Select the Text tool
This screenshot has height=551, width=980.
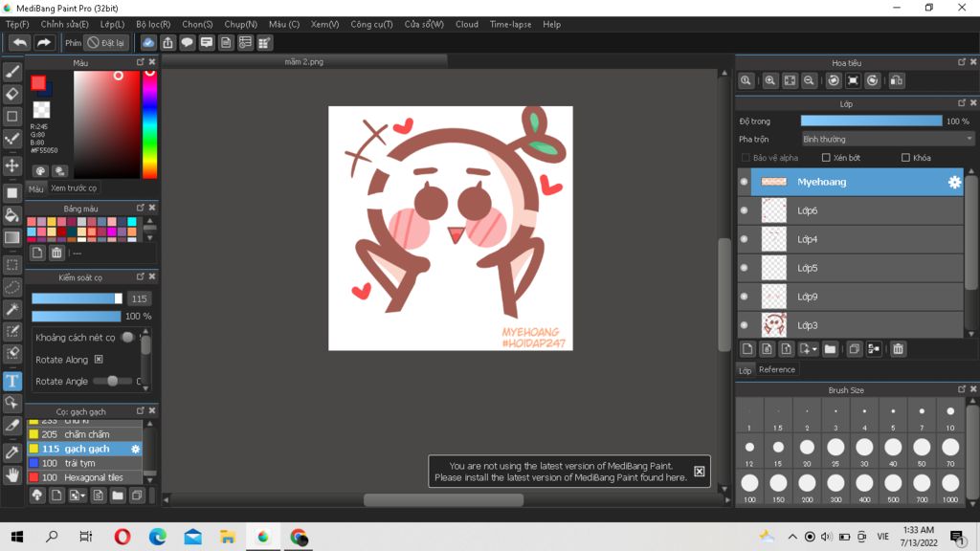click(x=11, y=381)
